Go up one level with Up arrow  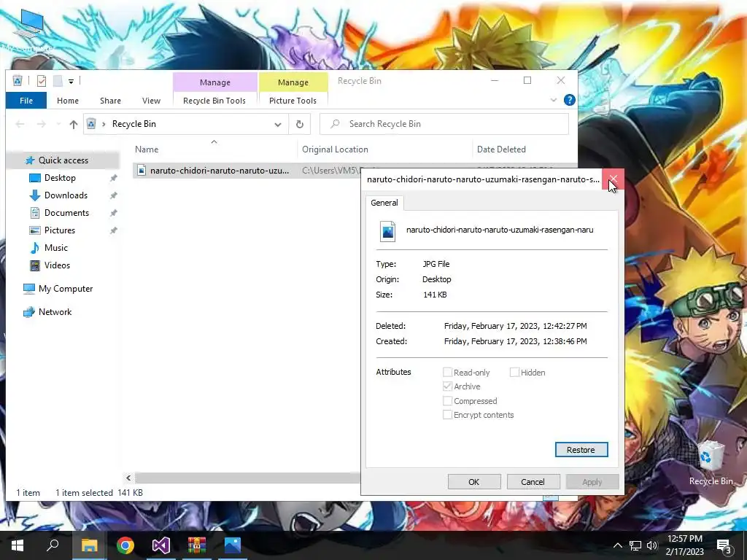click(x=74, y=124)
